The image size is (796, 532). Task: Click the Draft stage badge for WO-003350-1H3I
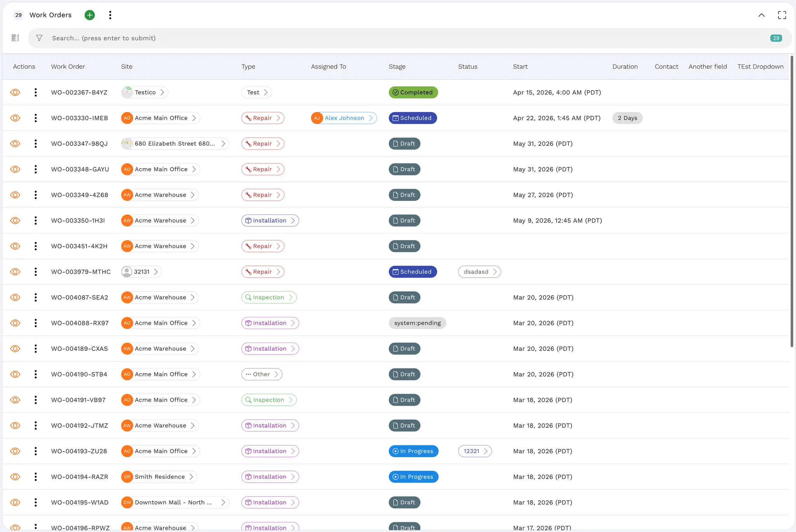pyautogui.click(x=404, y=221)
